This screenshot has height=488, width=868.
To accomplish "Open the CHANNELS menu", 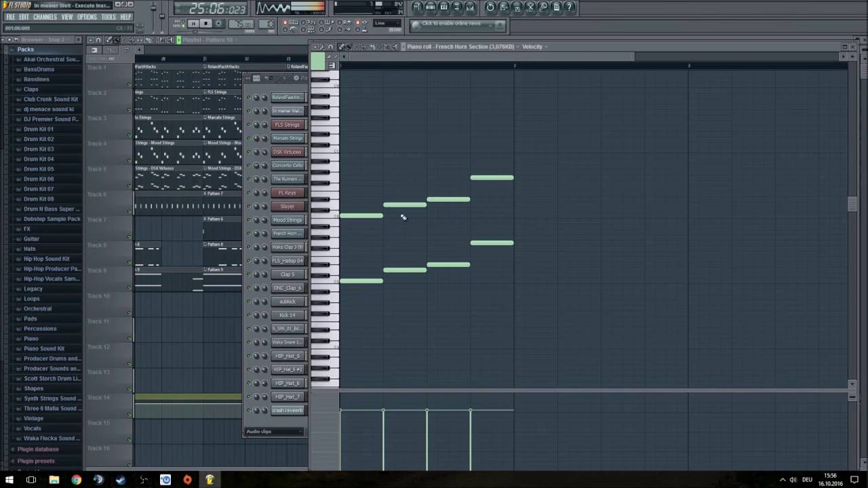I will [x=45, y=17].
